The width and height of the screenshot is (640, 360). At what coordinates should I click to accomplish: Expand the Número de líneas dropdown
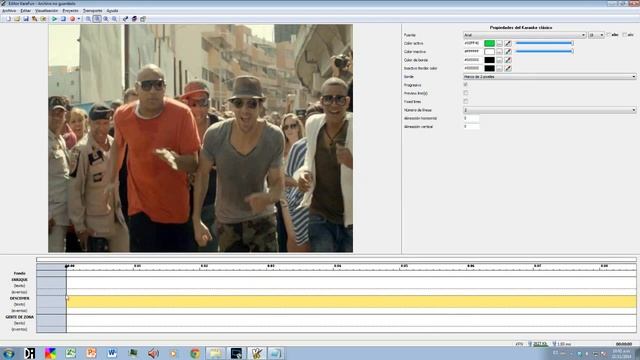(549, 110)
